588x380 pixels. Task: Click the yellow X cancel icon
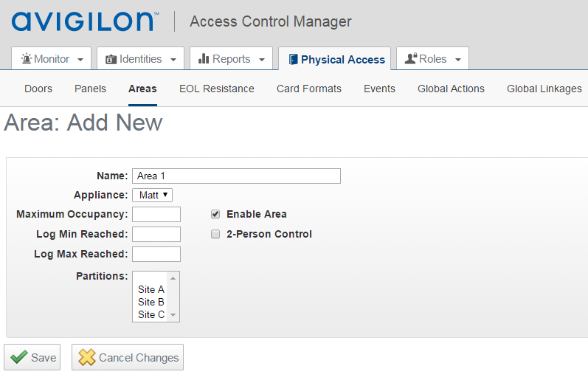pyautogui.click(x=87, y=358)
